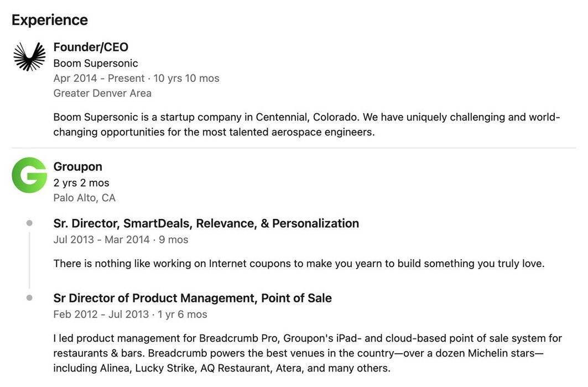Click the Apr 2014 - Present date line
Screen dimensions: 588x387
[x=136, y=79]
